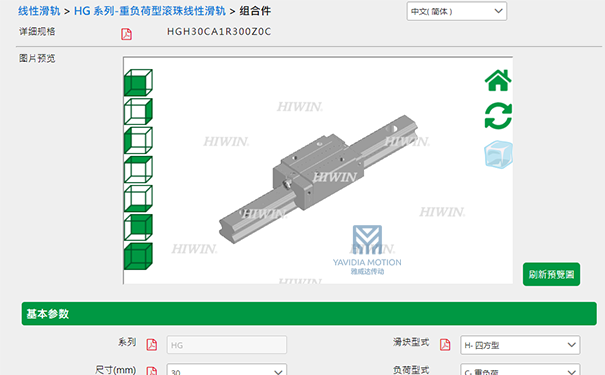
Task: Open the HG 系列-重负荷型滚珠线性滑轨 breadcrumb link
Action: [150, 11]
